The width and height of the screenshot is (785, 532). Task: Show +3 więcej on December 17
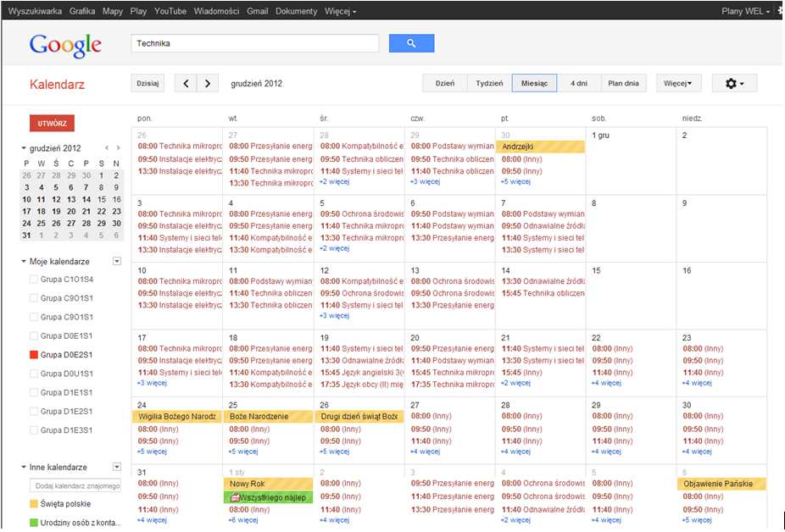point(153,384)
